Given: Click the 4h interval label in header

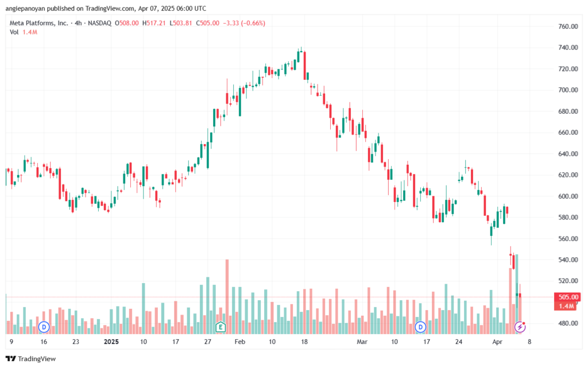Looking at the screenshot, I should coord(78,23).
